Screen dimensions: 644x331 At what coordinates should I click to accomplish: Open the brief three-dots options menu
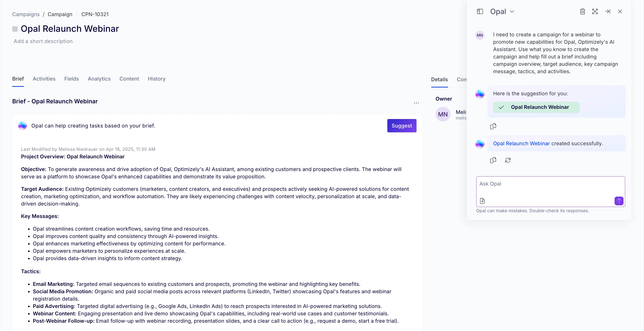[416, 103]
